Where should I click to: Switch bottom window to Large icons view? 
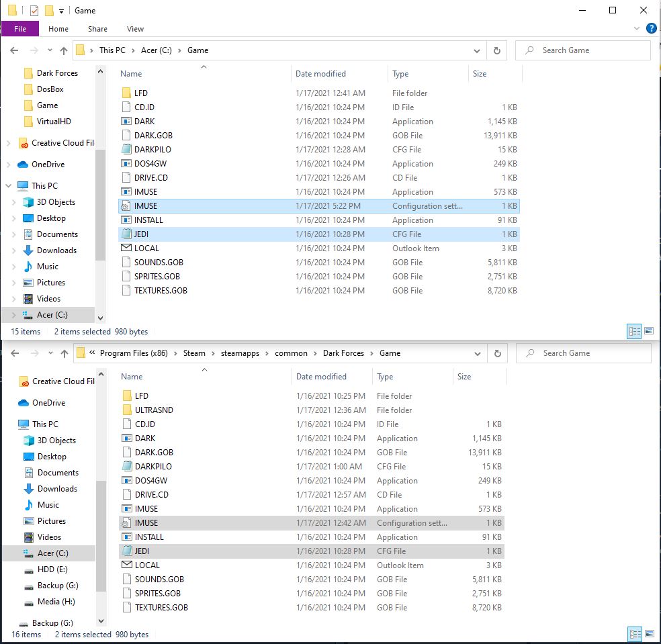point(649,633)
